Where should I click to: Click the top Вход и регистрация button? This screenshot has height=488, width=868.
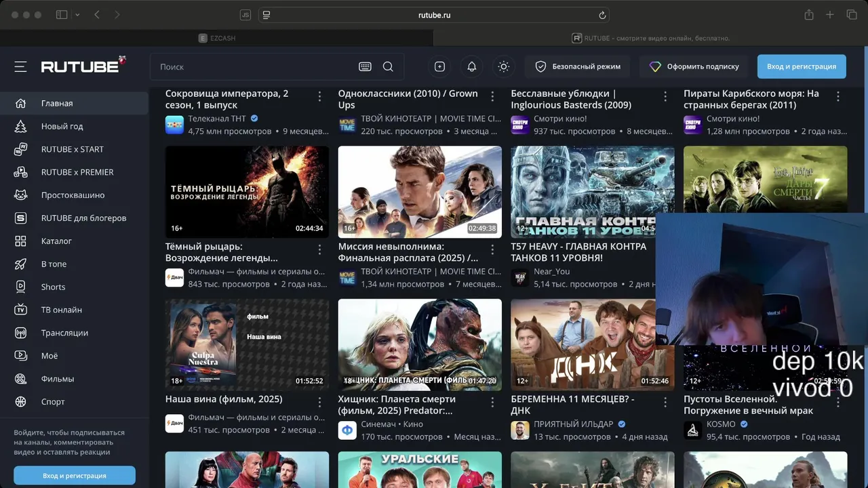[x=802, y=66]
